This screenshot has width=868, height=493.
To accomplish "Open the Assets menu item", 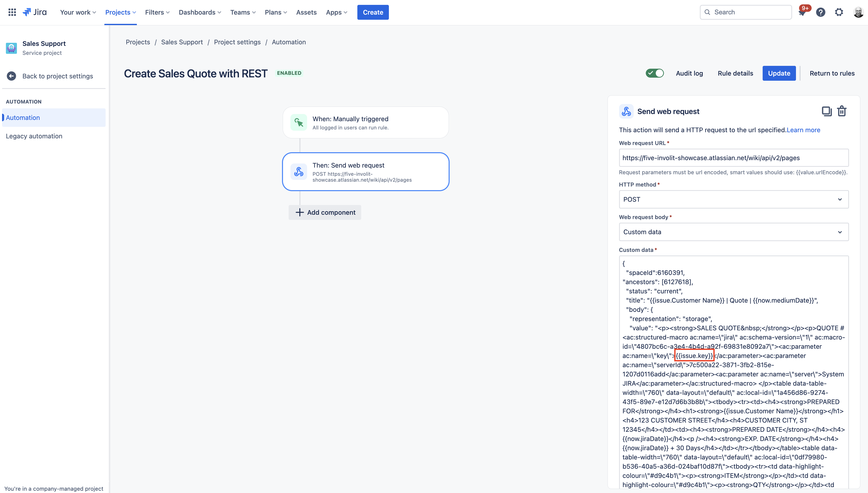I will pos(306,12).
